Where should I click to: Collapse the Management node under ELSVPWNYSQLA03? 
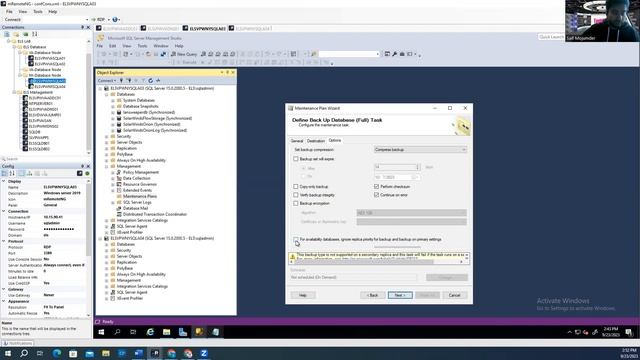[x=107, y=167]
